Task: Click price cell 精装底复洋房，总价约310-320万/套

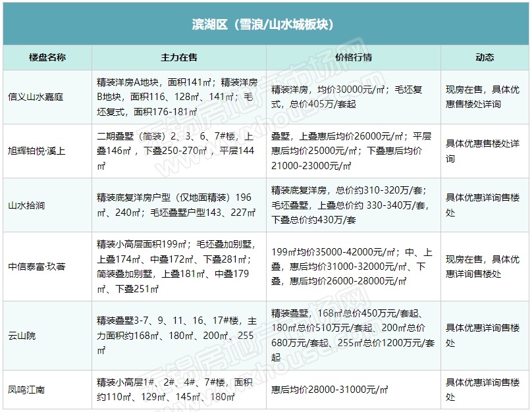Action: [354, 205]
